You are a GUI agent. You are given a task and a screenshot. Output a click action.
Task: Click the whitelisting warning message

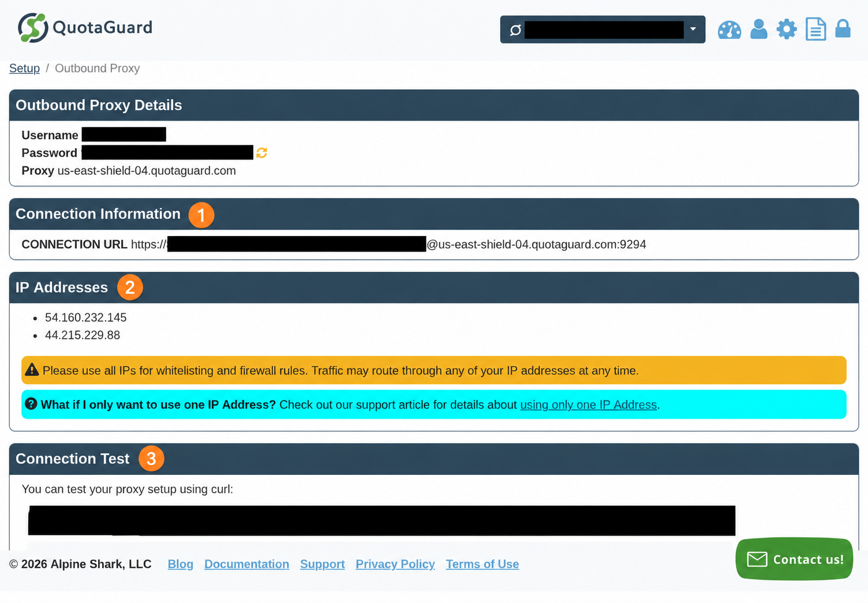tap(434, 370)
